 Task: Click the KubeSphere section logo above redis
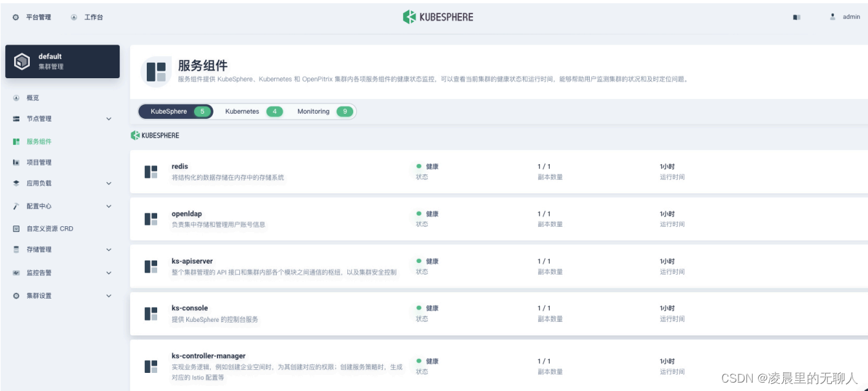click(x=155, y=136)
